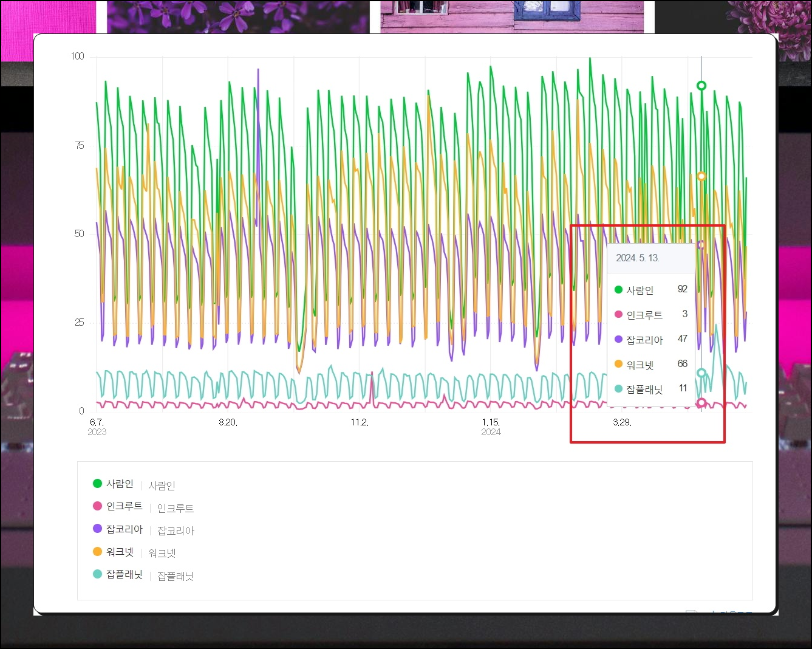The height and width of the screenshot is (649, 812).
Task: Click the green 사람인 marker on the chart
Action: click(701, 86)
